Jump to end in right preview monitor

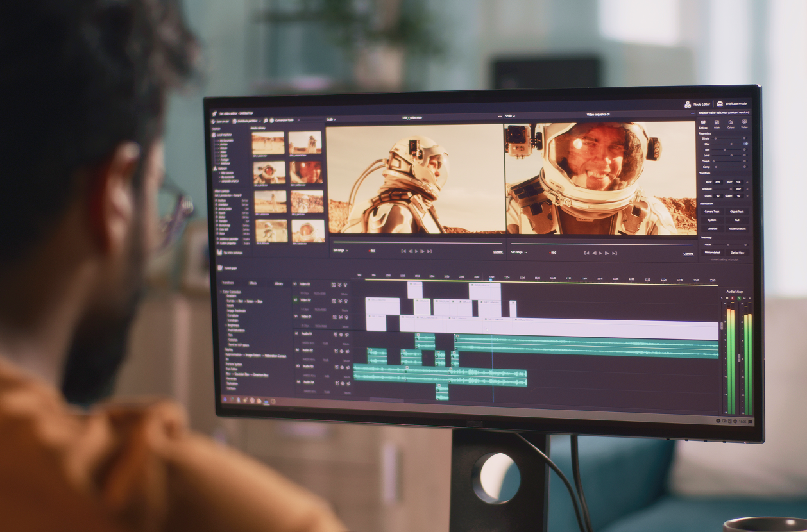615,253
